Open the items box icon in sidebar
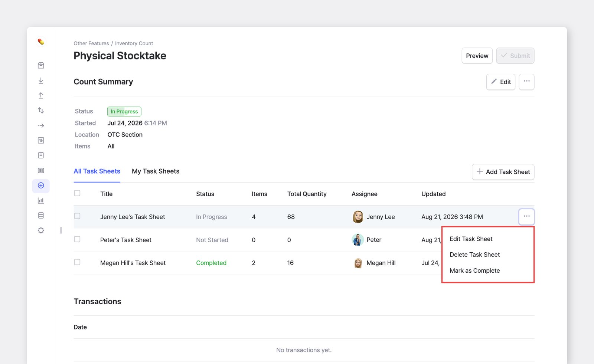 (41, 65)
